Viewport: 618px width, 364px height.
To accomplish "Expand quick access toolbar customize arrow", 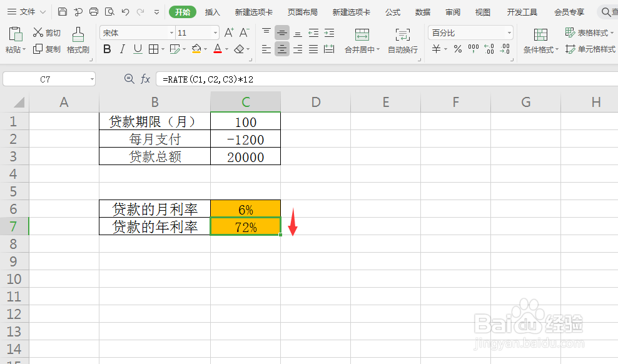I will [156, 13].
